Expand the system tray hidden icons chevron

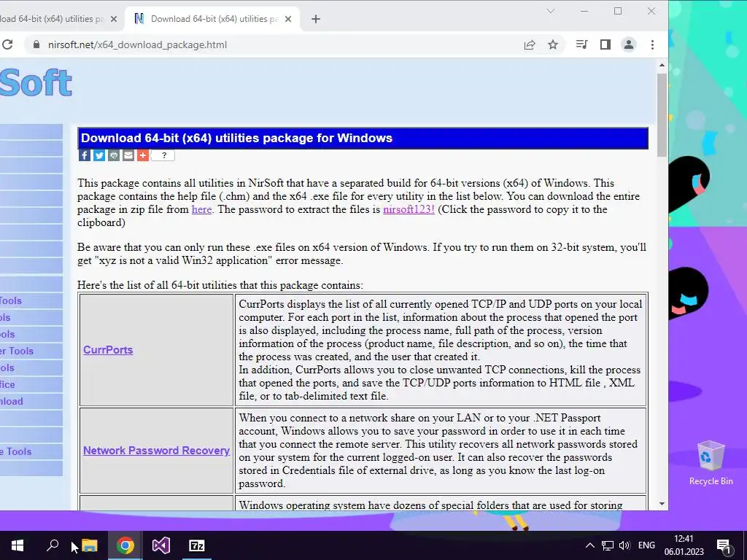589,545
